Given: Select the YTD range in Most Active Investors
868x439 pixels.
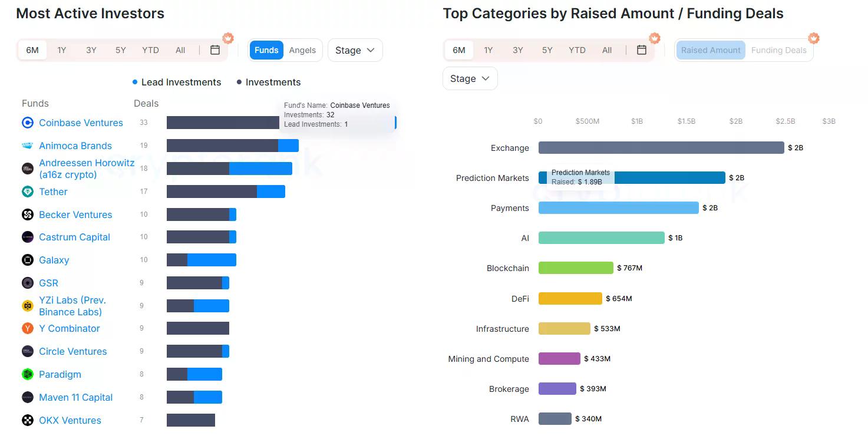Looking at the screenshot, I should [x=151, y=50].
